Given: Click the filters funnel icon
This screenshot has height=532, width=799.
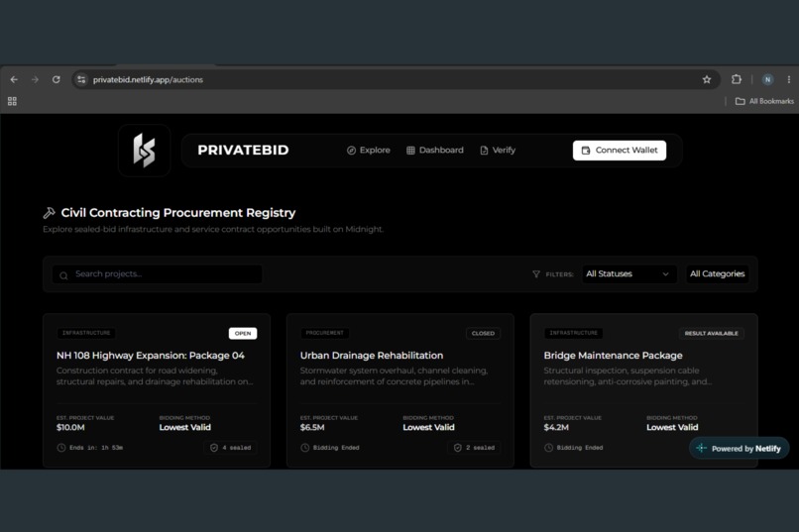Looking at the screenshot, I should coord(536,274).
